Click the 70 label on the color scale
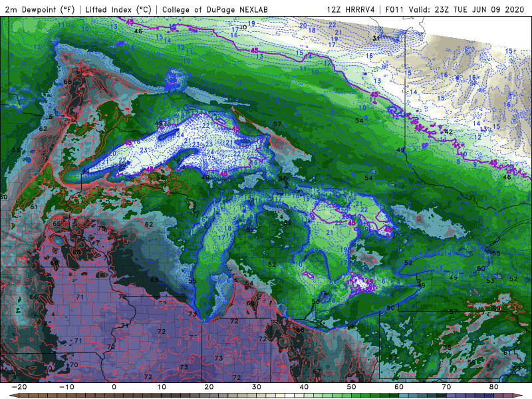532x399 pixels. point(446,387)
